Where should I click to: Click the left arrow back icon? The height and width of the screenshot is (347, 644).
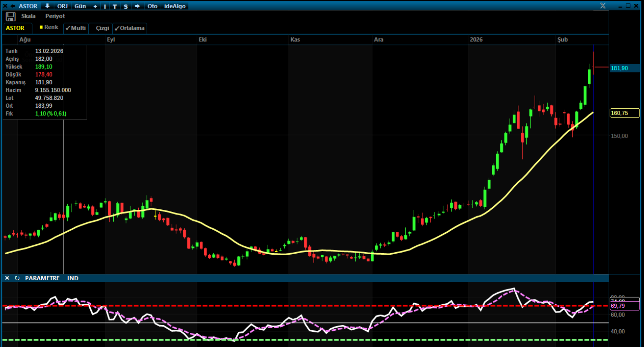13,6
